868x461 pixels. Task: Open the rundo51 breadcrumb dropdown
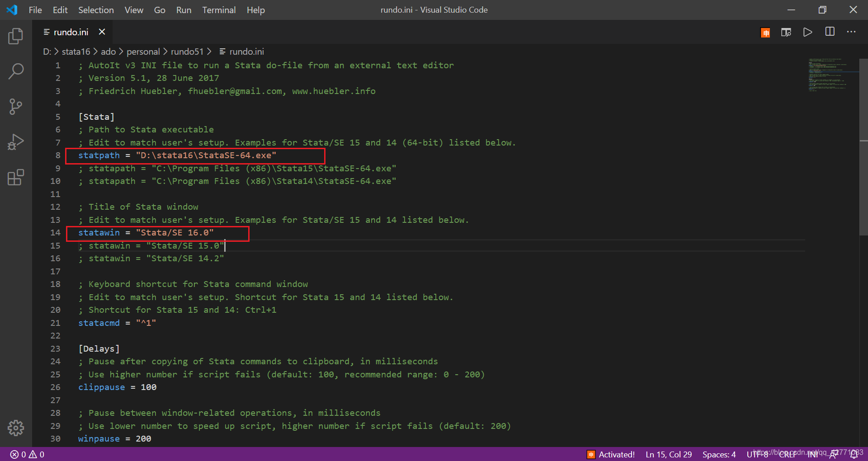[187, 52]
